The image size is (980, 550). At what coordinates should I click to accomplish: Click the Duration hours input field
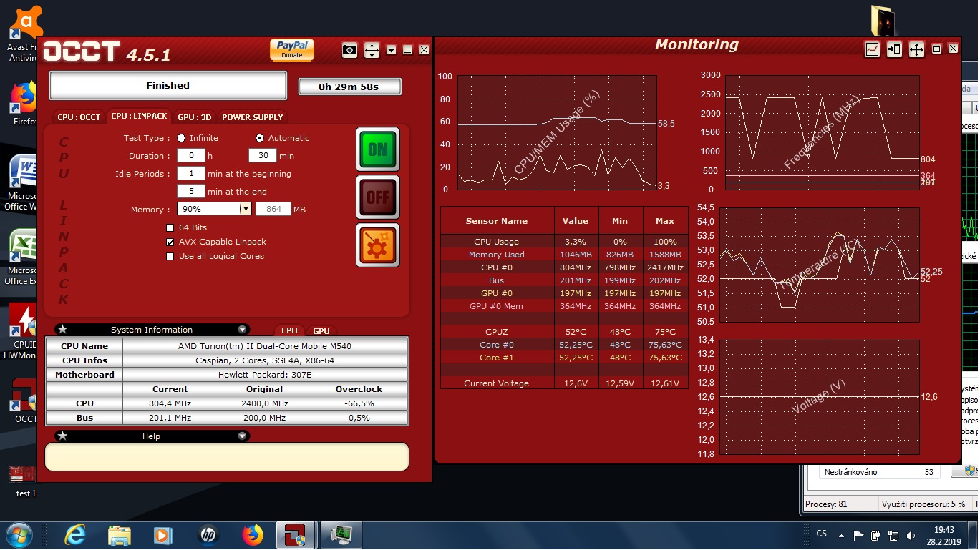pos(190,155)
